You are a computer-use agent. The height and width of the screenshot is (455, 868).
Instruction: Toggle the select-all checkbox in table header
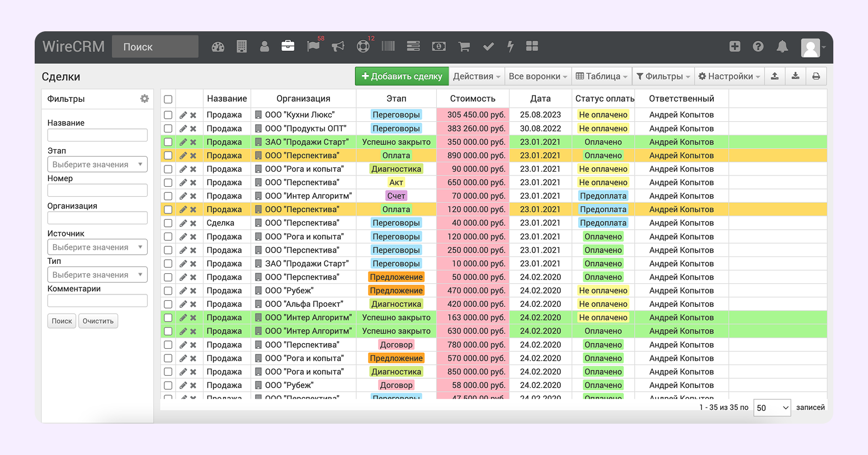[168, 99]
